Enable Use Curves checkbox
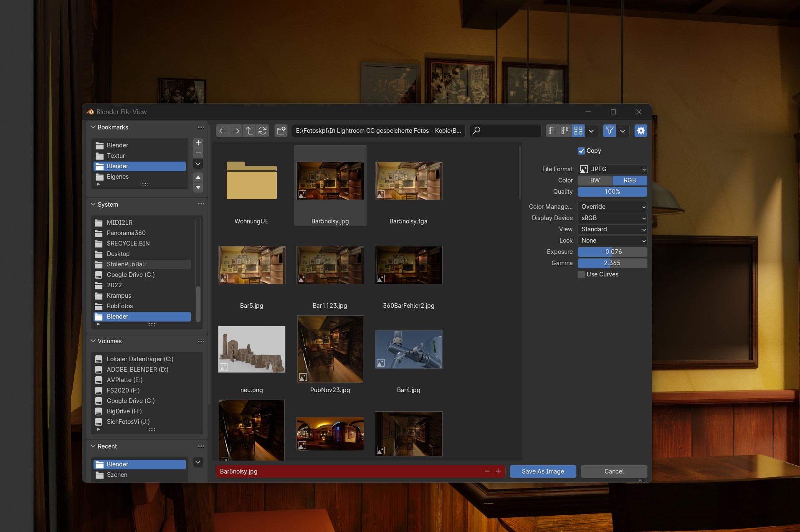This screenshot has height=532, width=800. coord(581,274)
